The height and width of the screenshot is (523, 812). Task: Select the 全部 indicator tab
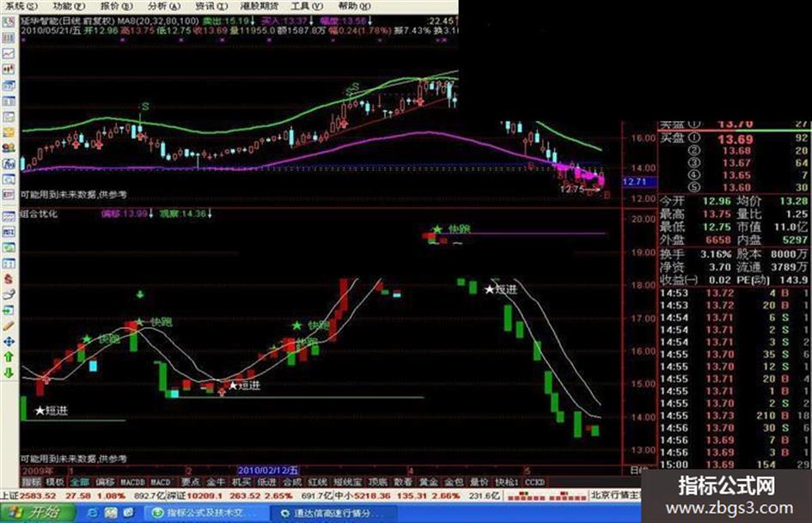tap(80, 482)
